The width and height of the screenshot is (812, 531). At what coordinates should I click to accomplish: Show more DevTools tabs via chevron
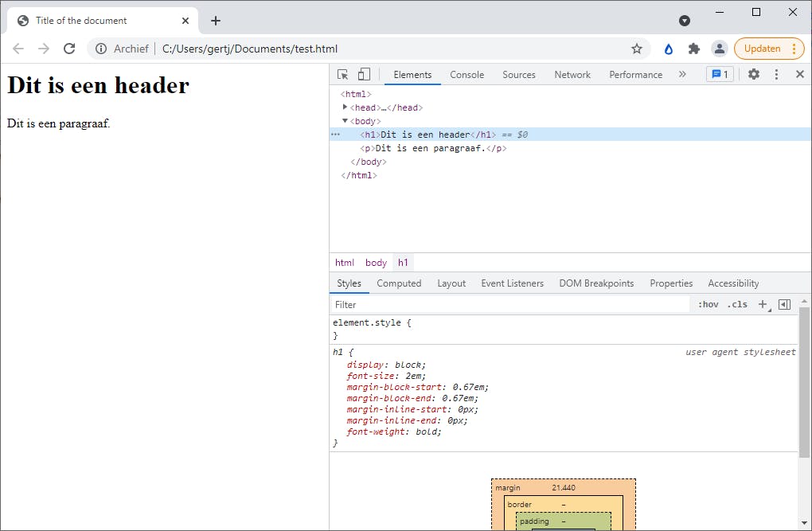point(682,74)
